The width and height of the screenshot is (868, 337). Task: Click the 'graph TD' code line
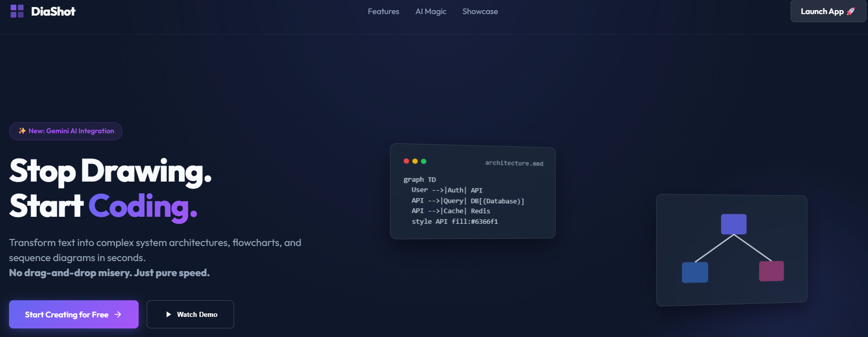[x=420, y=180]
